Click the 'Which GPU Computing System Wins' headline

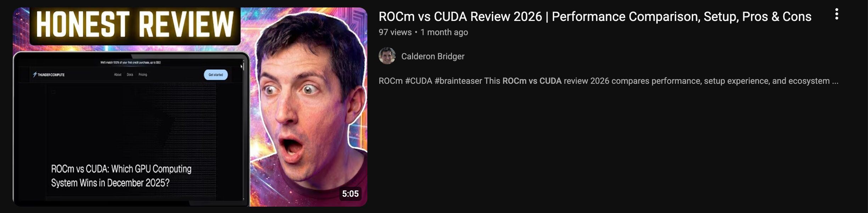tap(121, 176)
